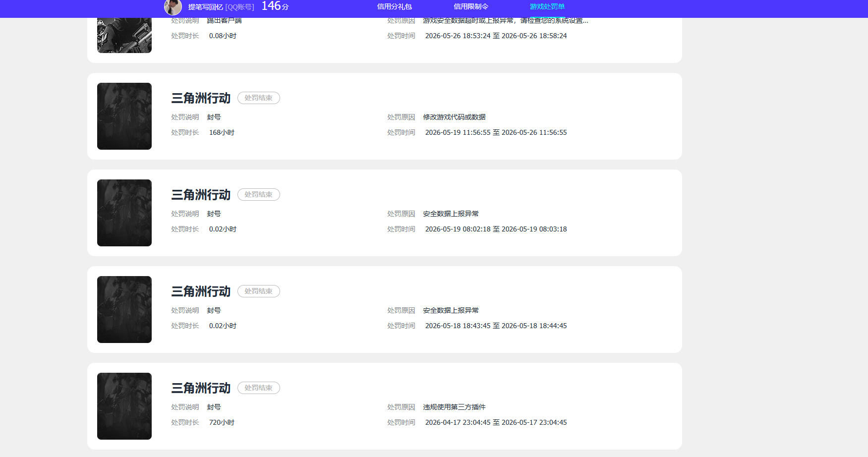Select reason 修改游戏代码或数据
Screen dimensions: 868x457
(x=454, y=117)
